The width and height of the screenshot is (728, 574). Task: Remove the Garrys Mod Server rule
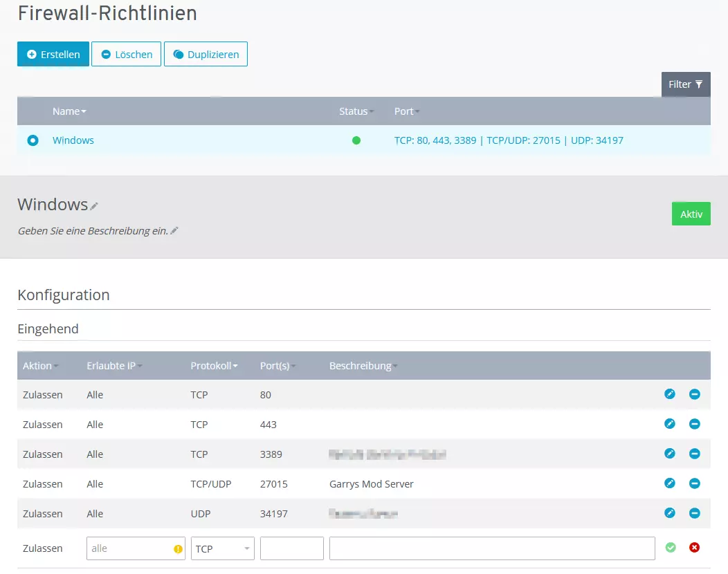[x=695, y=483]
